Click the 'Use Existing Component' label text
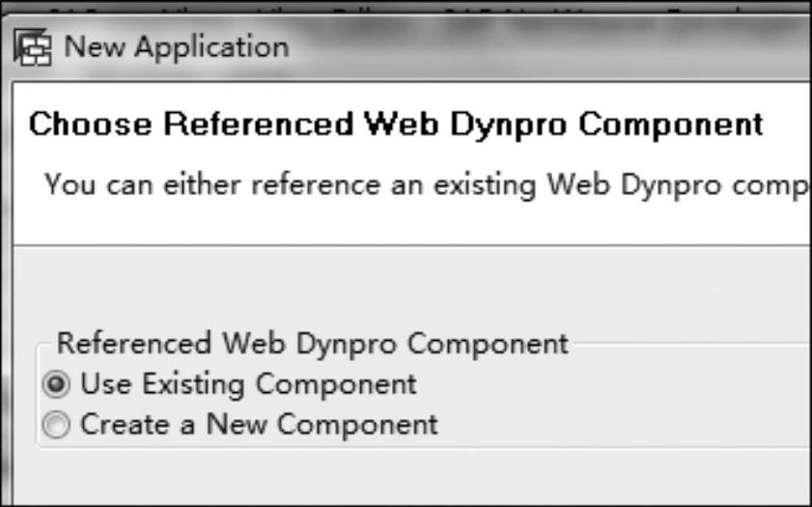This screenshot has width=812, height=507. pyautogui.click(x=248, y=384)
